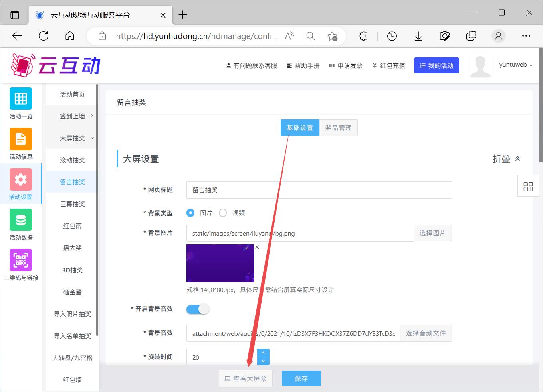Click the QR code floating icon
The image size is (543, 392).
tap(528, 186)
